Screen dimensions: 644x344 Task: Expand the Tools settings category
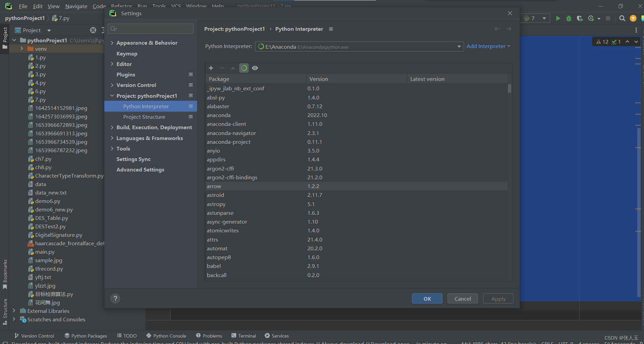click(112, 148)
